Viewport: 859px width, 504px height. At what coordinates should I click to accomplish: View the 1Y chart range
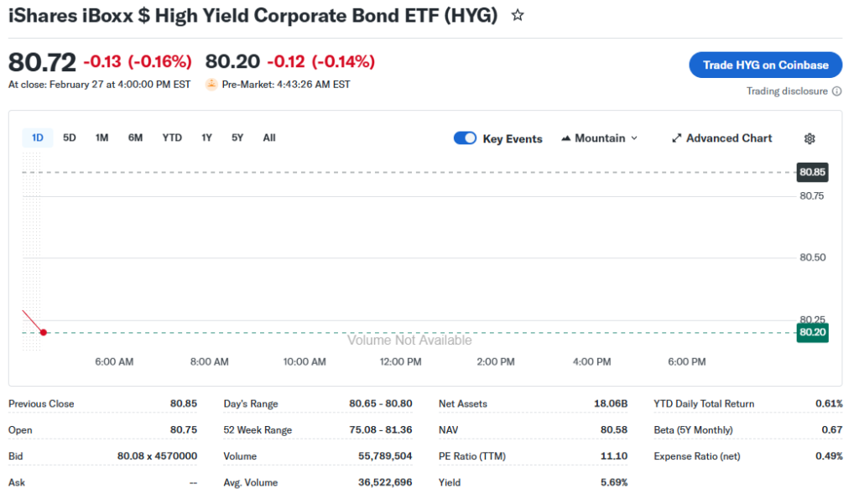(x=206, y=138)
